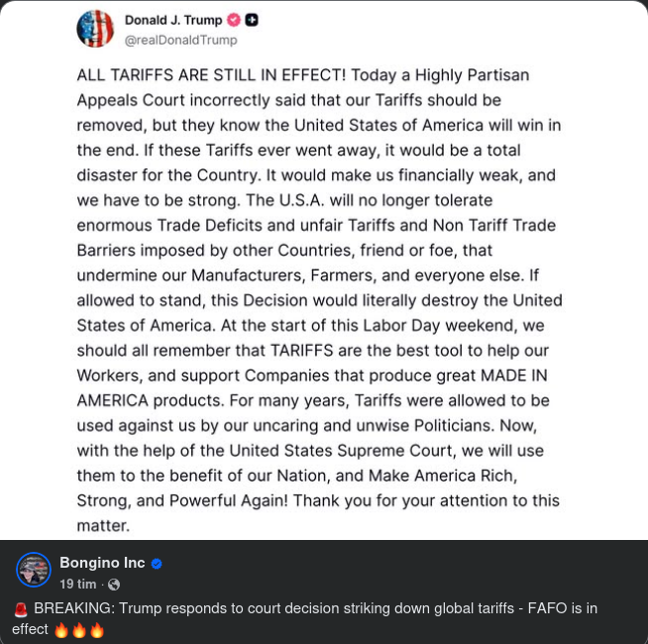The height and width of the screenshot is (644, 648).
Task: Click the fire emojis ending the caption
Action: coord(79,629)
